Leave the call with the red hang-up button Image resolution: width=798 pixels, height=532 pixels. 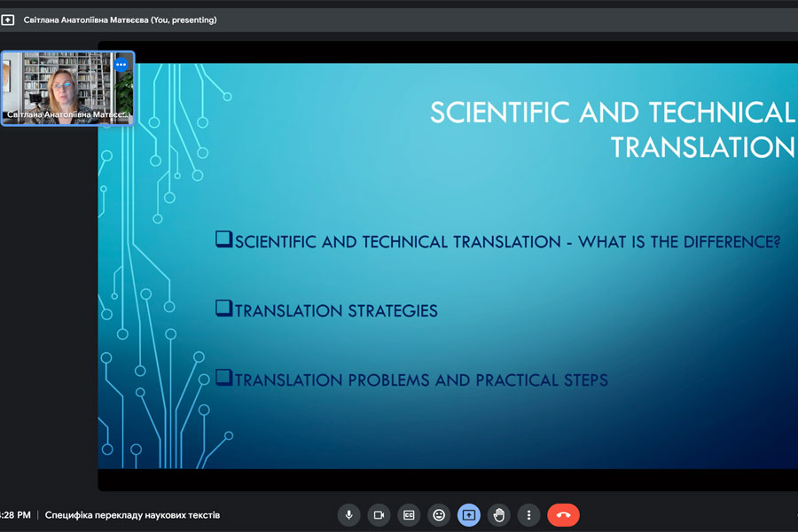563,514
